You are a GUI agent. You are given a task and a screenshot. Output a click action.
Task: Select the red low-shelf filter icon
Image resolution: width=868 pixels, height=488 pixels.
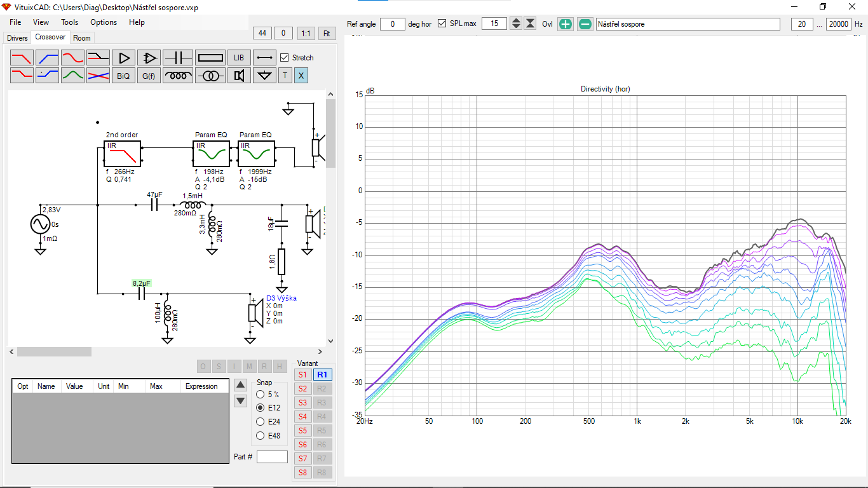(22, 76)
